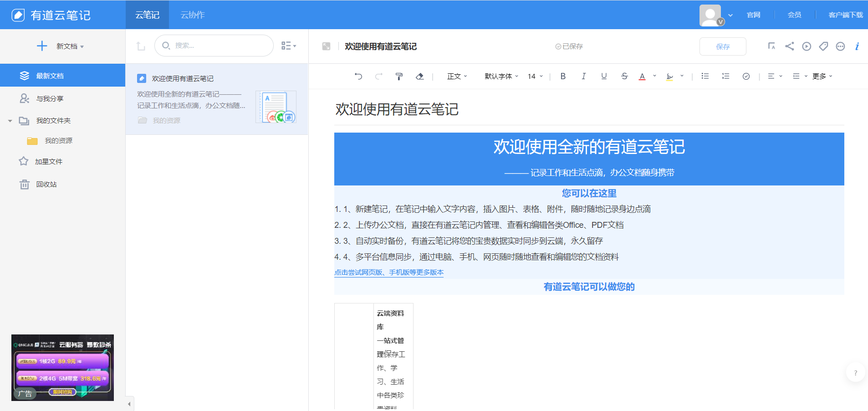Switch to 云协作 tab
Viewport: 868px width, 411px height.
click(x=193, y=15)
